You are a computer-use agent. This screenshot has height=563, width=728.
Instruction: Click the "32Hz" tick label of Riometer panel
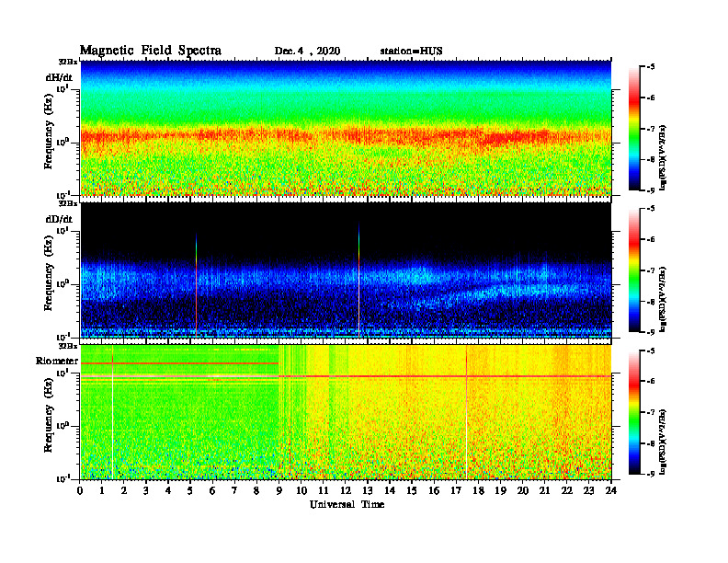[68, 346]
